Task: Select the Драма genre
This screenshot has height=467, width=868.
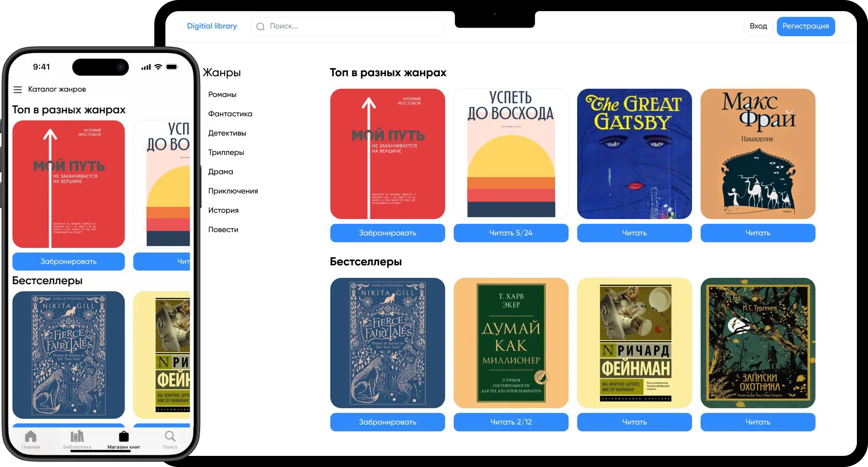Action: pyautogui.click(x=220, y=172)
